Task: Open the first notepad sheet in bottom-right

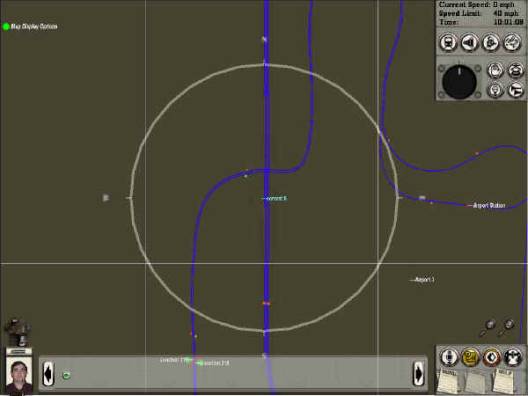Action: [x=450, y=381]
